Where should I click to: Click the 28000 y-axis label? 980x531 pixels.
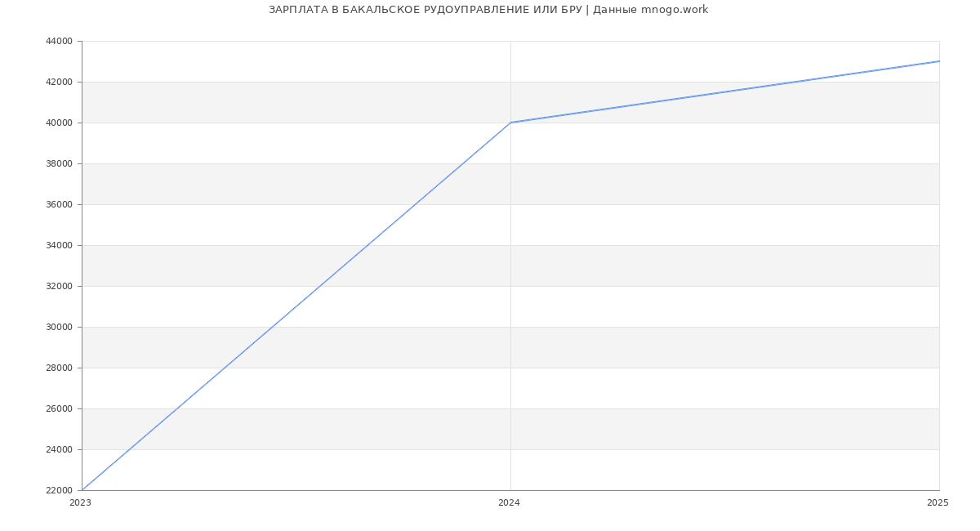point(59,368)
